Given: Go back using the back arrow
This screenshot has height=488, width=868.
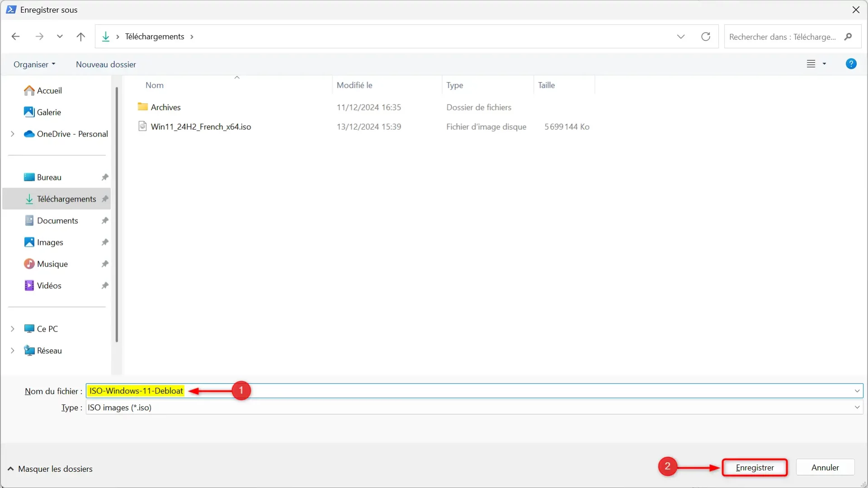Looking at the screenshot, I should coord(16,37).
